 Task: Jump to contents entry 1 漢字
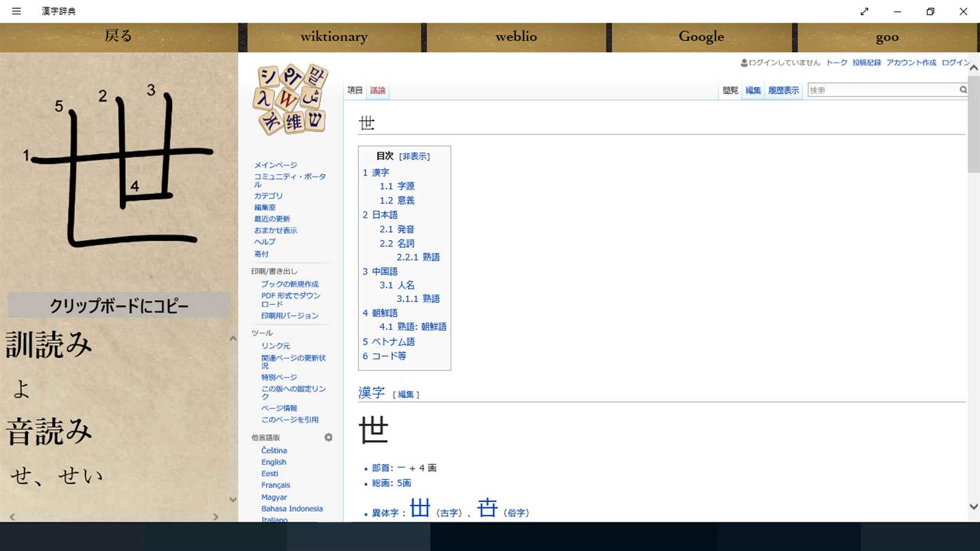(376, 173)
